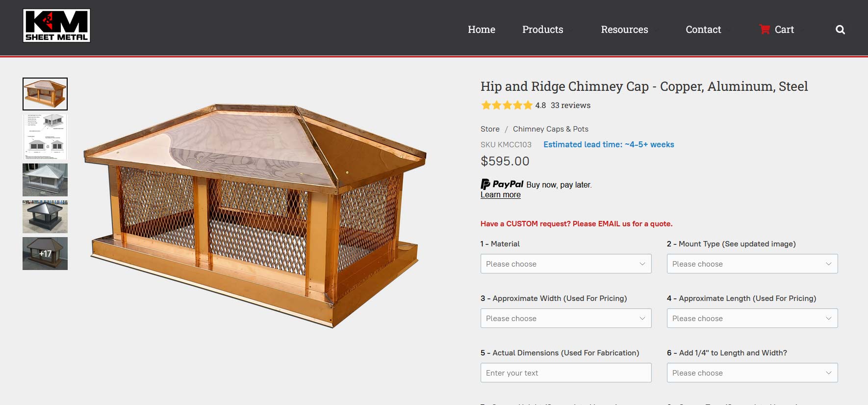Open the Resources menu

coord(624,29)
